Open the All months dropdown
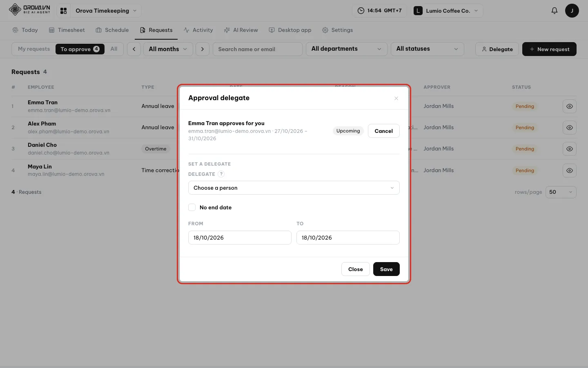Viewport: 588px width, 368px height. [x=168, y=49]
